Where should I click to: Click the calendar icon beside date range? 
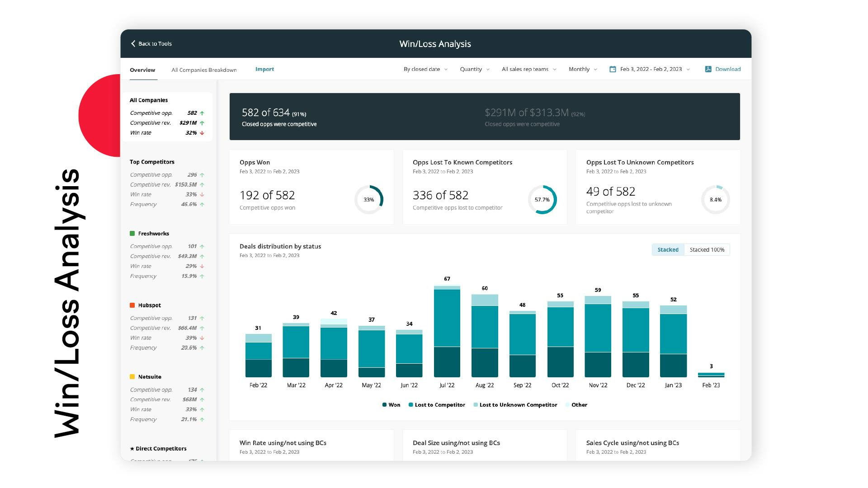click(x=613, y=69)
